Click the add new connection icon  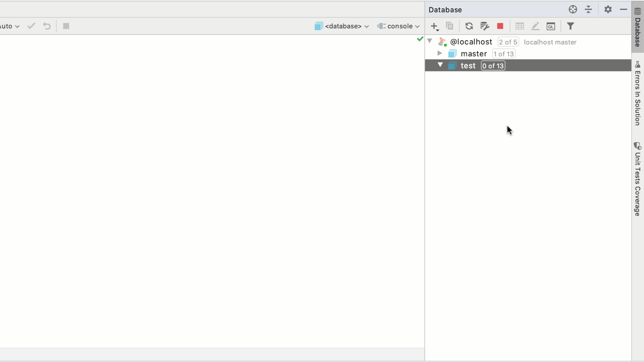click(x=434, y=26)
